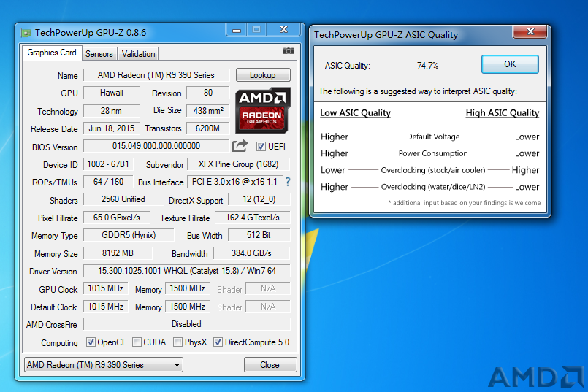Image resolution: width=588 pixels, height=392 pixels.
Task: Toggle the DirectCompute 5.0 checkbox
Action: (218, 342)
